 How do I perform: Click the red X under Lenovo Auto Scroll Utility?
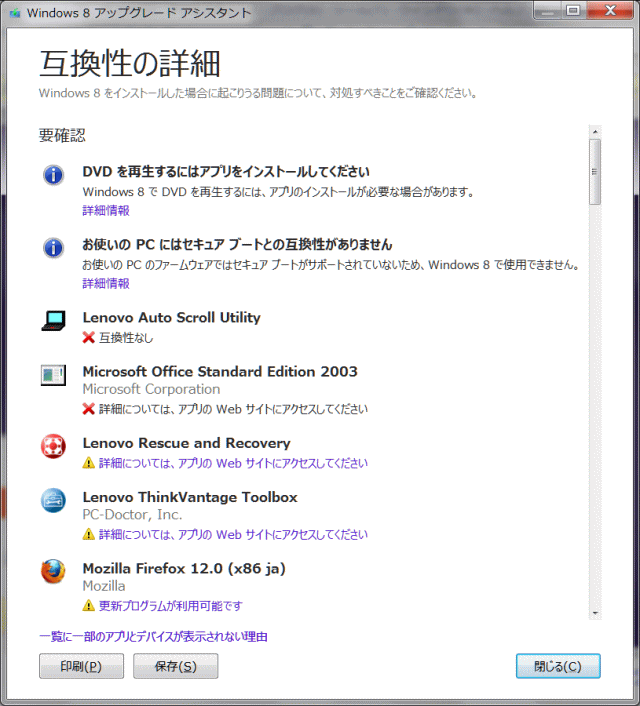pyautogui.click(x=89, y=338)
